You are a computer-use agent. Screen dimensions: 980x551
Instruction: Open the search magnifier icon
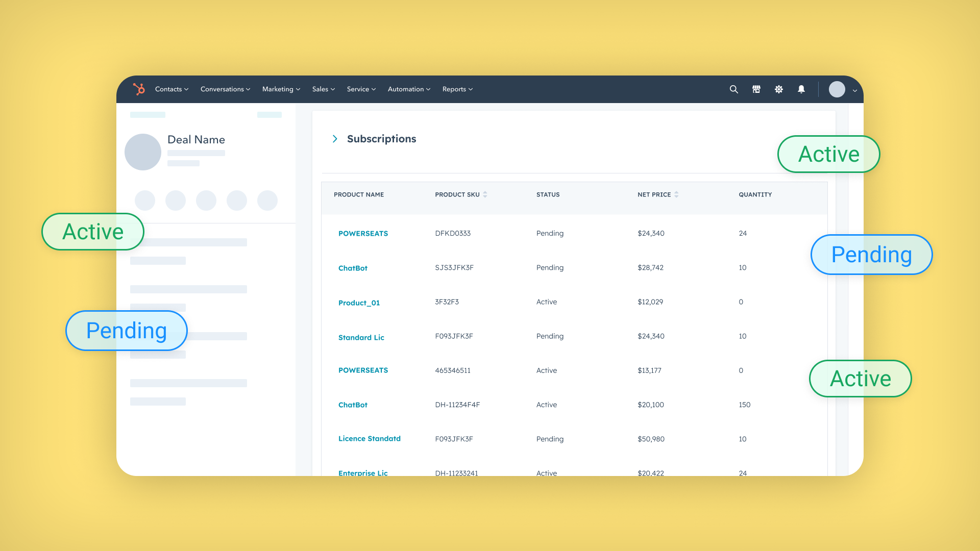pos(733,89)
